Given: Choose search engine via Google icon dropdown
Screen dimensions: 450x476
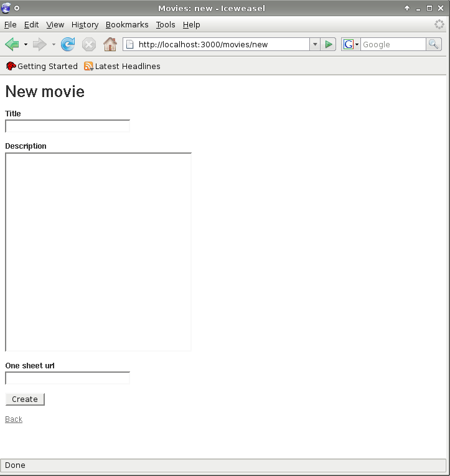Looking at the screenshot, I should coord(351,45).
